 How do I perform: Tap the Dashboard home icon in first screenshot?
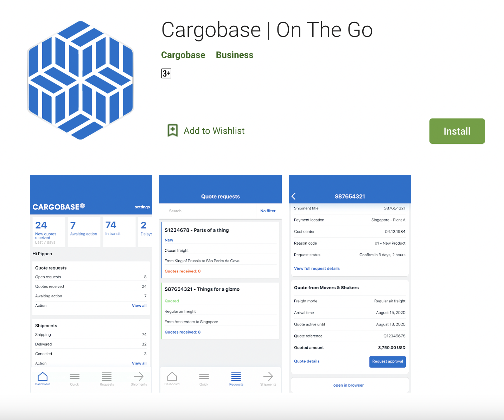(43, 377)
